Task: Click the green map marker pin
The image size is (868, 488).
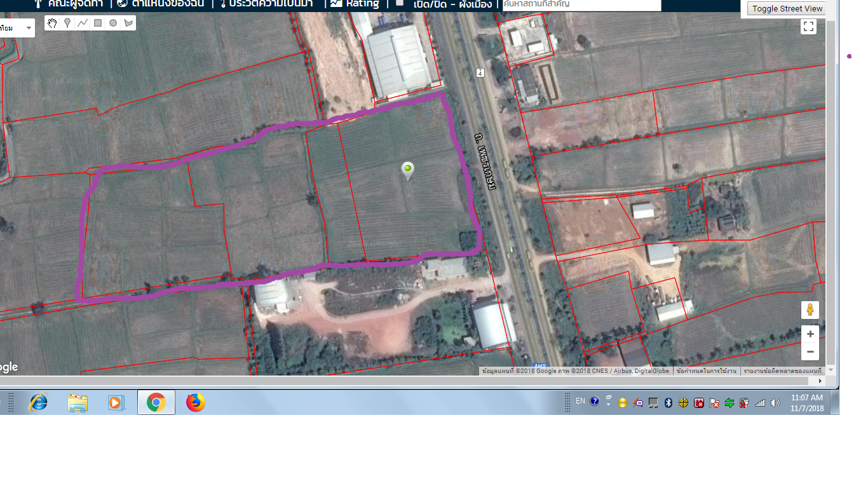Action: [408, 170]
